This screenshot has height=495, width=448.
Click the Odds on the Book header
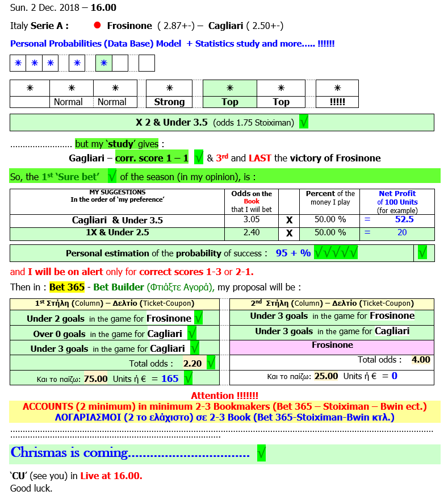pyautogui.click(x=252, y=201)
